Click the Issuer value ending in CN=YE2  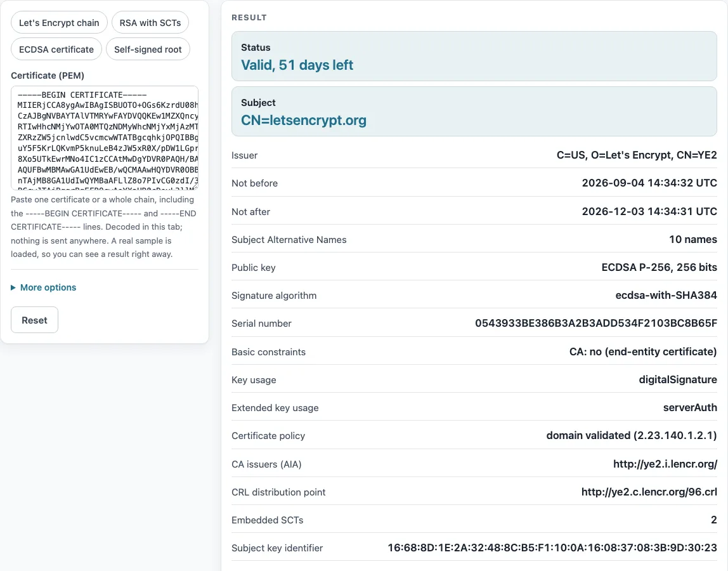click(637, 155)
